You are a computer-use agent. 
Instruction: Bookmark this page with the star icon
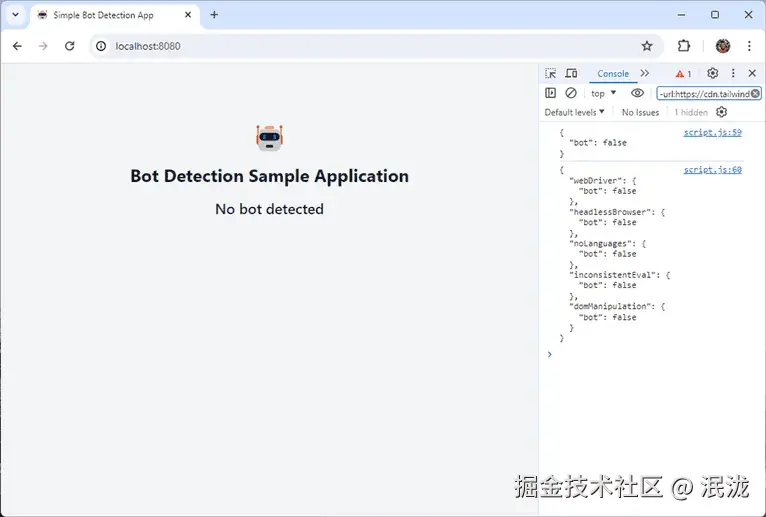[647, 46]
